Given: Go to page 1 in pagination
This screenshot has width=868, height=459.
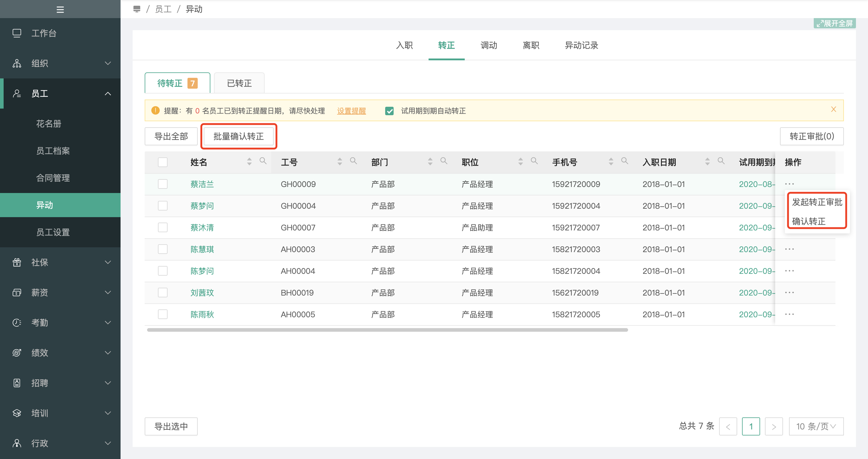Looking at the screenshot, I should (751, 427).
